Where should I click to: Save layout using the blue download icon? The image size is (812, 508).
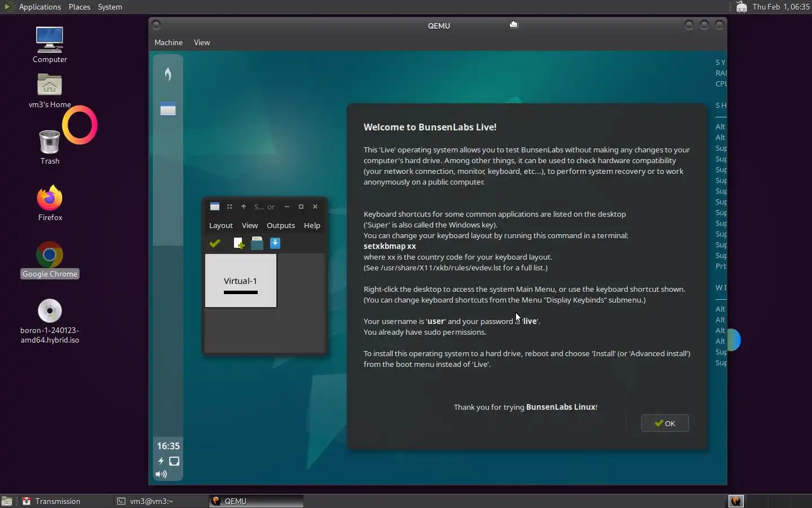[275, 243]
